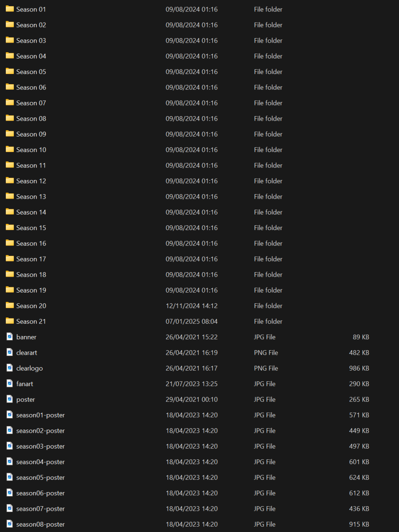The height and width of the screenshot is (532, 399).
Task: Select the season08-poster file
Action: [x=40, y=524]
